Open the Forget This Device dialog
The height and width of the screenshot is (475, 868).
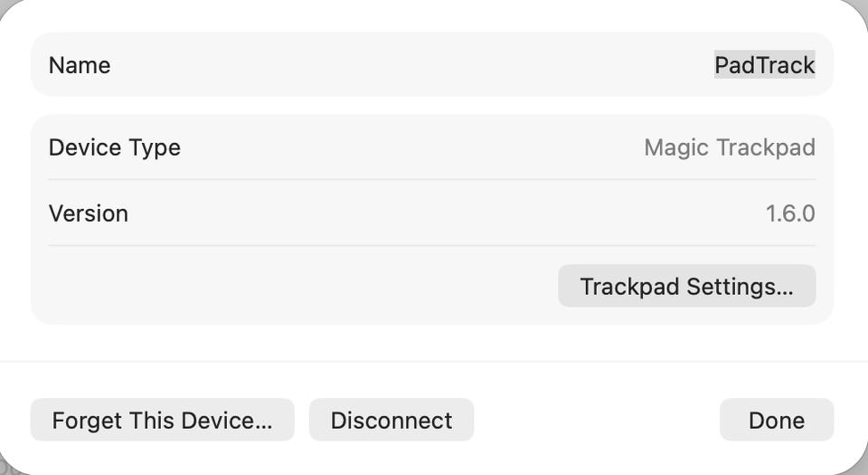click(x=162, y=420)
